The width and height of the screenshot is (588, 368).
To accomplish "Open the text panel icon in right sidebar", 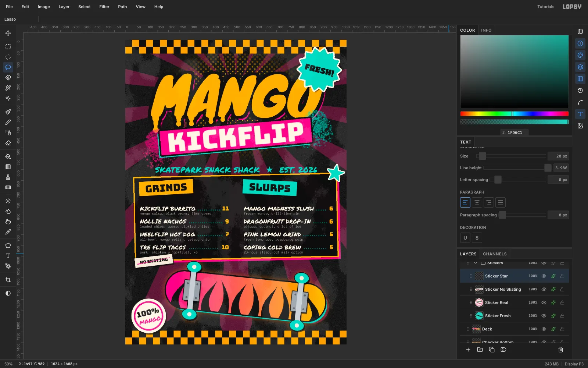I will point(580,114).
